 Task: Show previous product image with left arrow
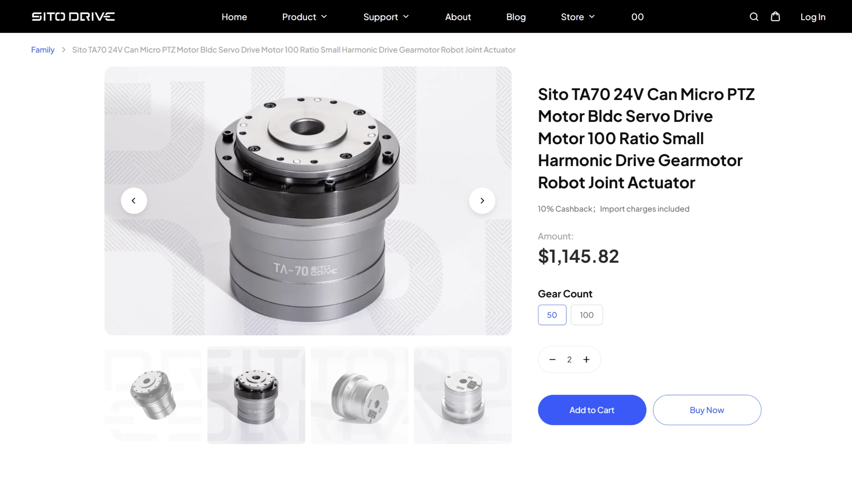pos(134,201)
